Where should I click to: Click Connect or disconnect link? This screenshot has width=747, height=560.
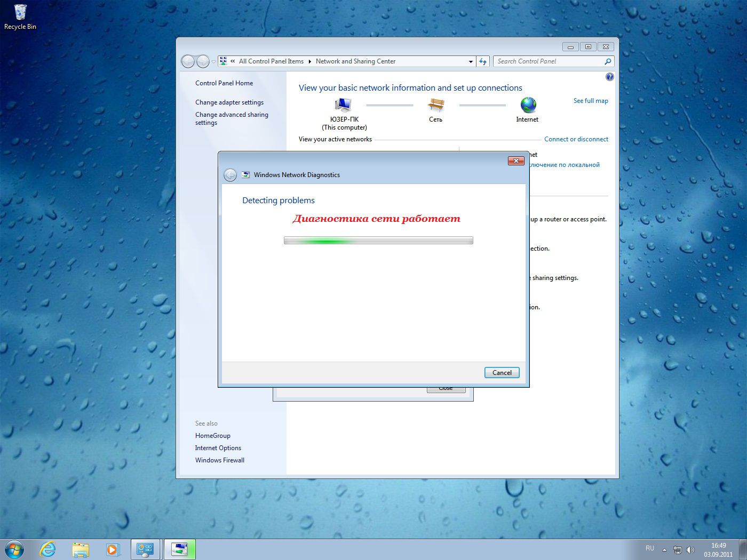(576, 139)
